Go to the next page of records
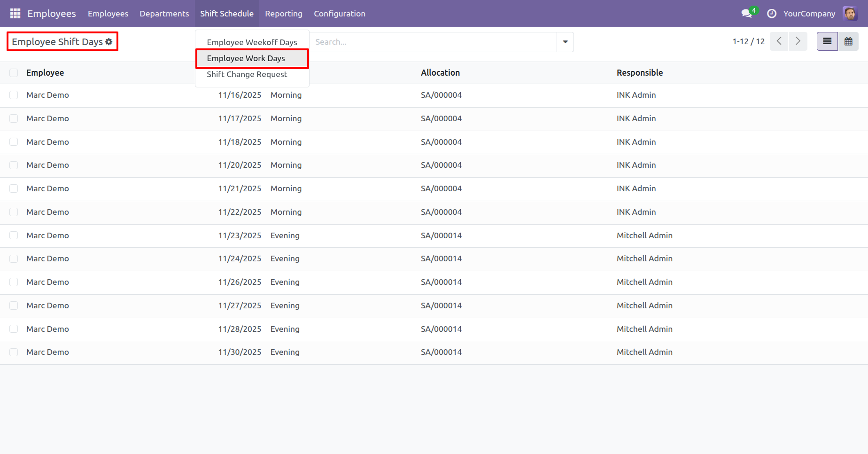The width and height of the screenshot is (868, 454). pyautogui.click(x=798, y=41)
